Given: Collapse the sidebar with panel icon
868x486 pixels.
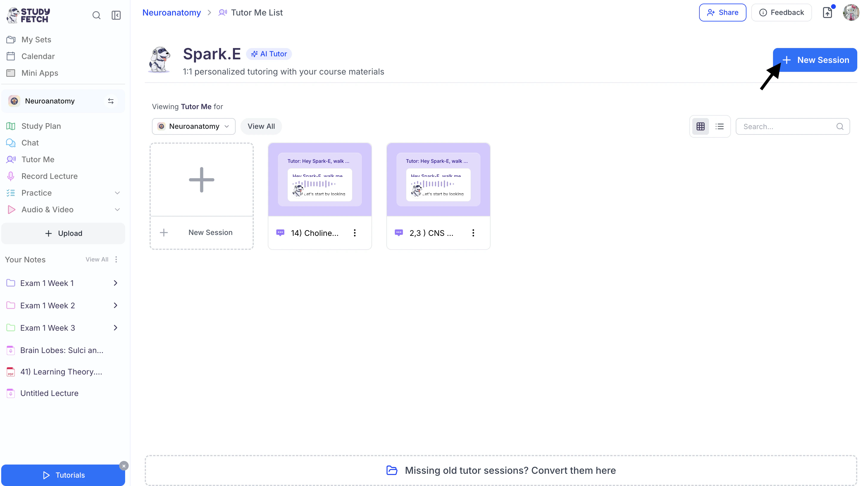Looking at the screenshot, I should tap(116, 15).
